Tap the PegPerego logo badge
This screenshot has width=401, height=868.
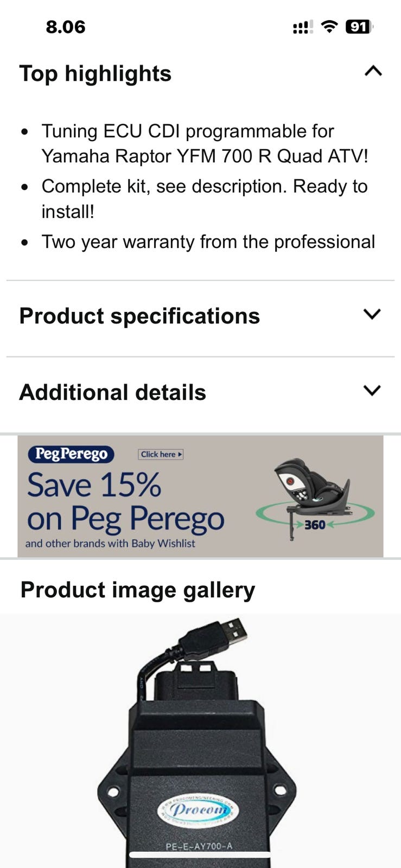pos(71,454)
